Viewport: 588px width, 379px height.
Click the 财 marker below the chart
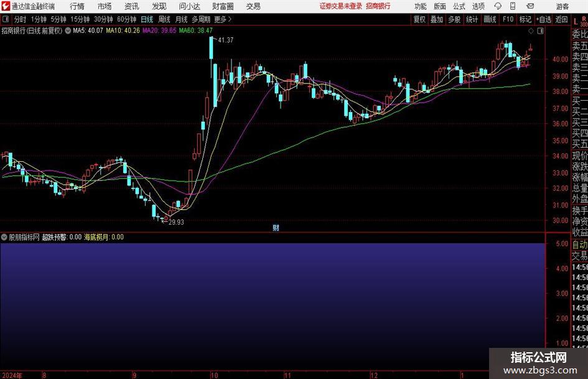coord(276,228)
